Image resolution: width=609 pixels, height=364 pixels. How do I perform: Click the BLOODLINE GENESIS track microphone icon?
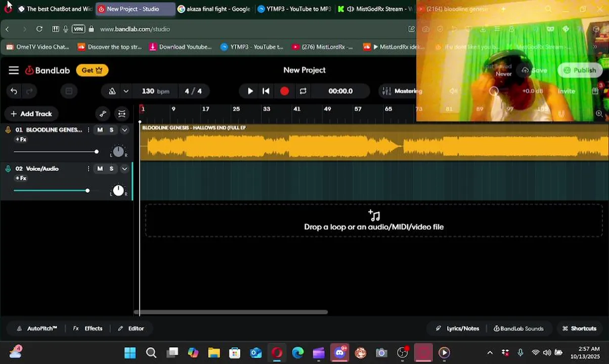coord(8,130)
